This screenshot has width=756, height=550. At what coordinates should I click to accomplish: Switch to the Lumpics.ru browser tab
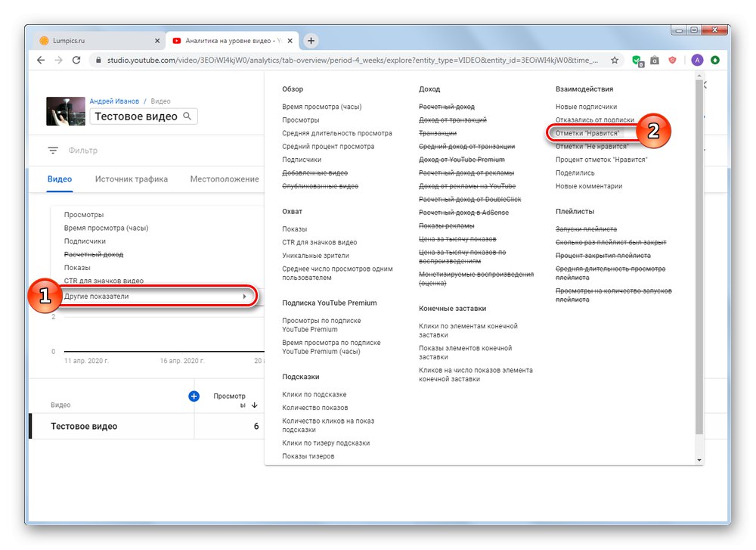[x=100, y=41]
